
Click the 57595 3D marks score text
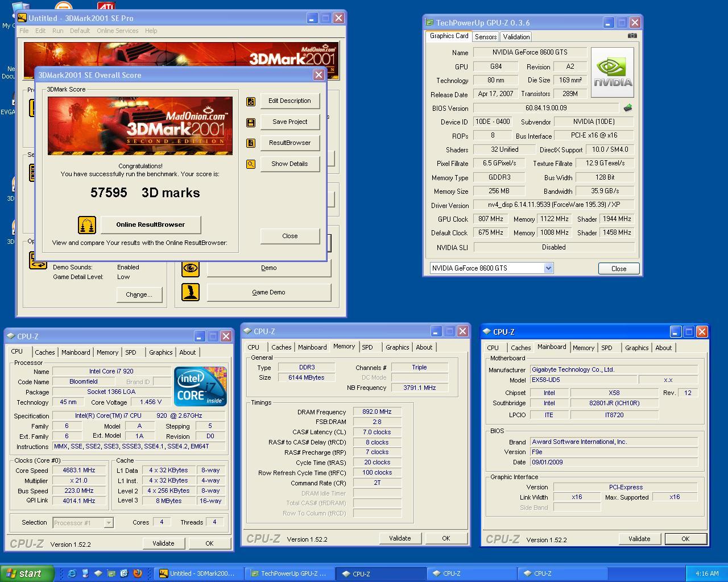[x=145, y=193]
